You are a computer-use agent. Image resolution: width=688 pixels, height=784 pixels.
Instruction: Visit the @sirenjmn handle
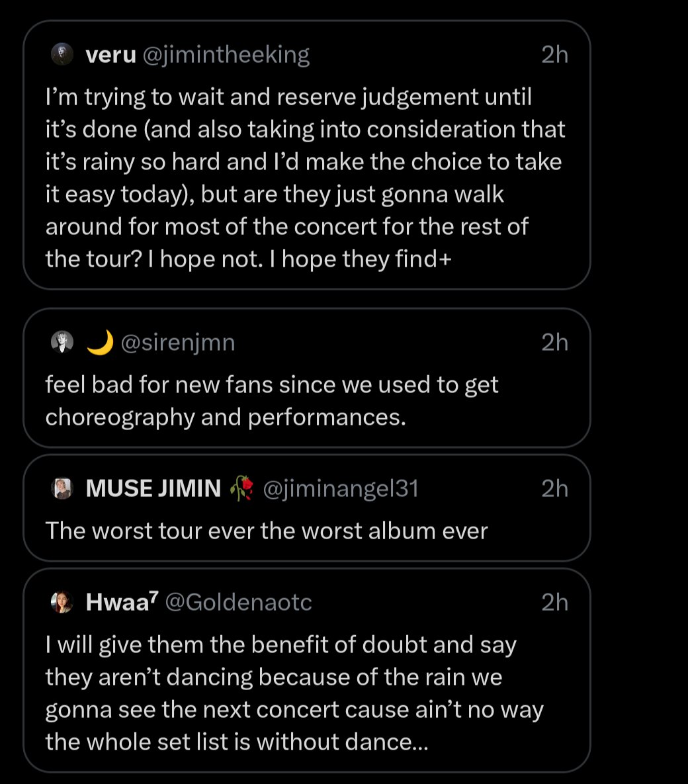(178, 343)
